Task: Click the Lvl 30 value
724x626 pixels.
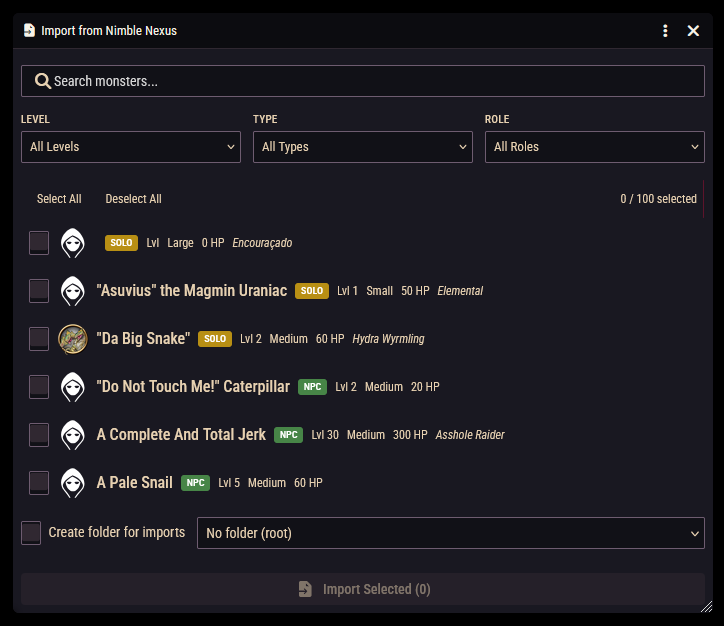Action: tap(325, 435)
